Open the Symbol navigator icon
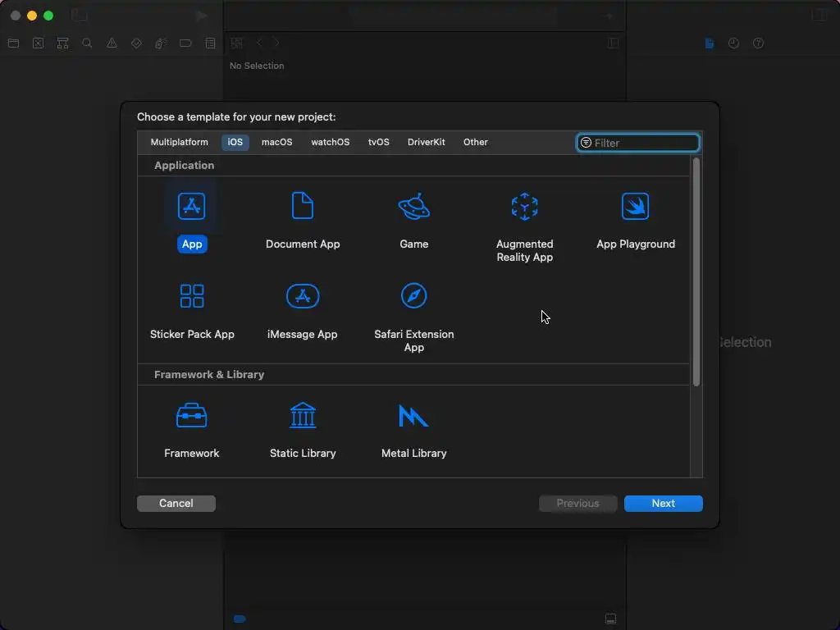 62,43
